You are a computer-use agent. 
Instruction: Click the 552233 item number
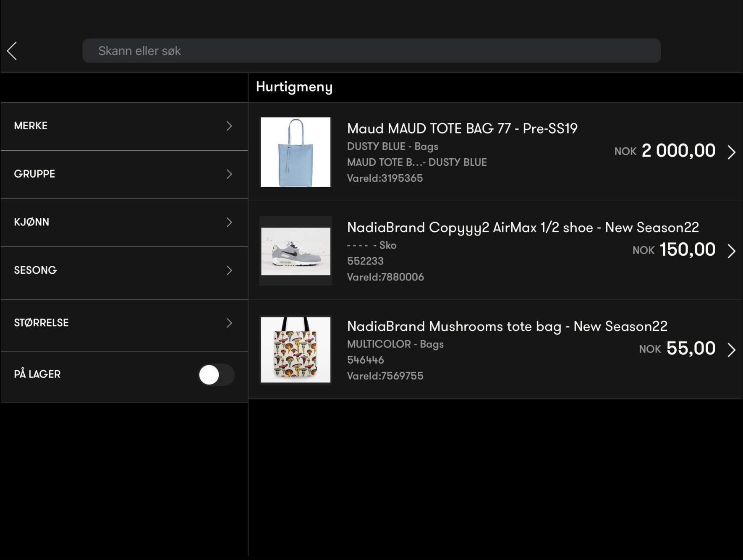tap(365, 261)
